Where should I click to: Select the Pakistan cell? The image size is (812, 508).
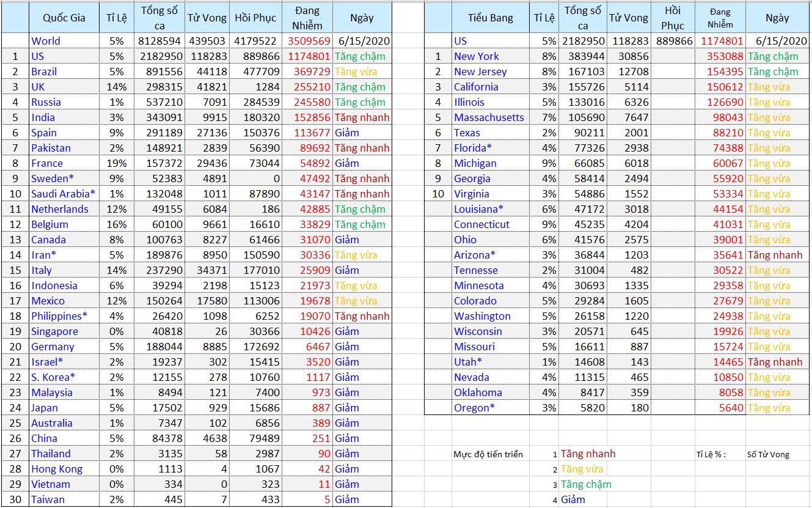click(x=64, y=148)
